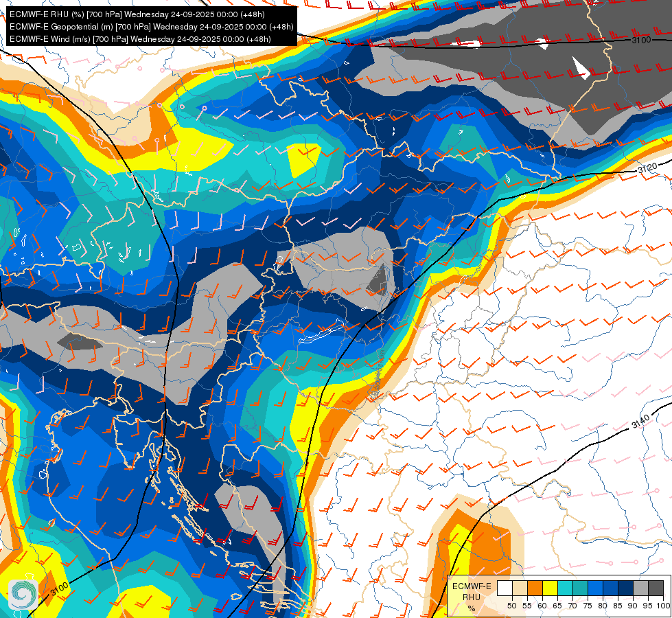This screenshot has height=618, width=672.
Task: Pick the yellow 60-65 legend swatch
Action: pos(550,588)
